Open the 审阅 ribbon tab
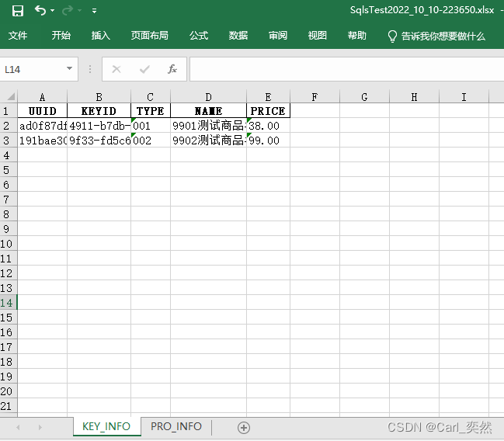504x441 pixels. 278,36
